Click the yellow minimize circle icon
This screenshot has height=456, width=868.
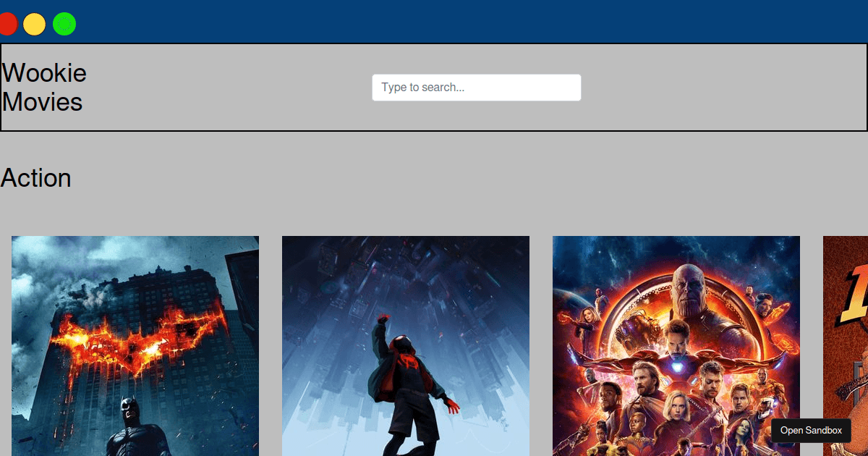(35, 23)
